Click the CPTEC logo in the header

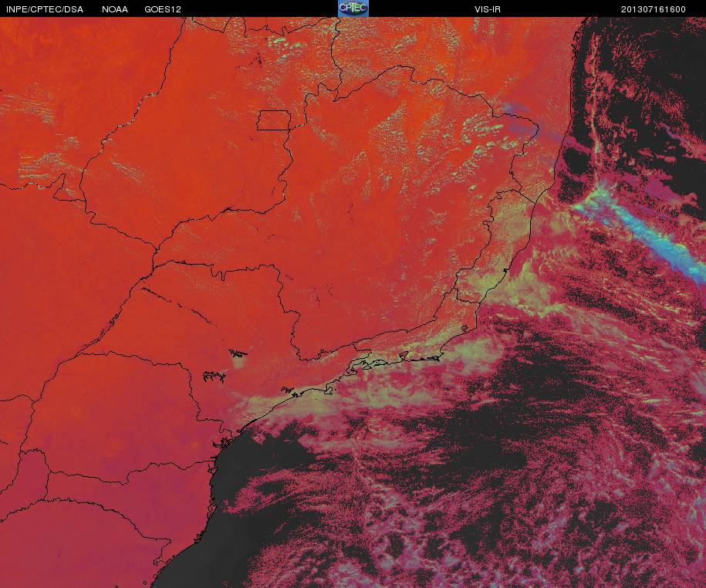coord(353,8)
